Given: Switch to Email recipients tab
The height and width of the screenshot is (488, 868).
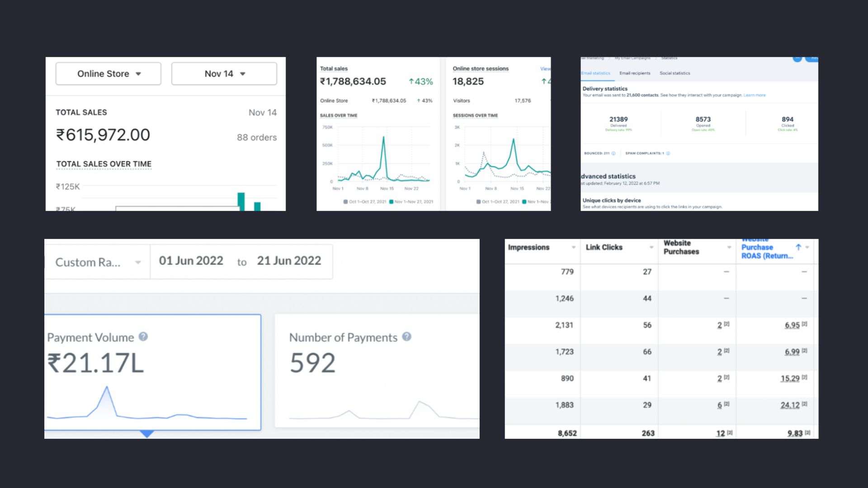Looking at the screenshot, I should pyautogui.click(x=635, y=73).
